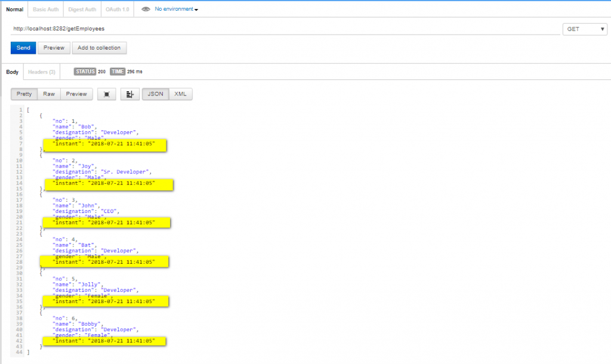Switch response format to XML
Image resolution: width=611 pixels, height=364 pixels.
tap(180, 94)
